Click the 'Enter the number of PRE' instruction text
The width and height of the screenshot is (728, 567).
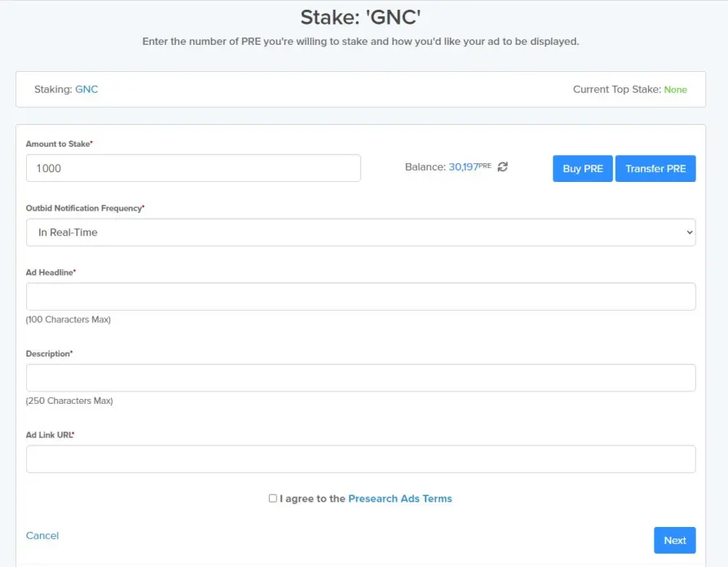click(x=360, y=42)
